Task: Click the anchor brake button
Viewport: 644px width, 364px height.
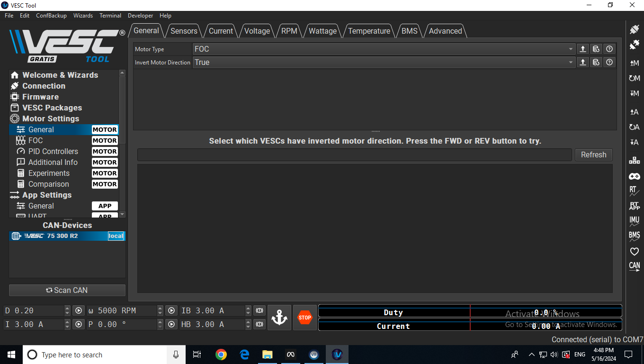Action: (x=279, y=318)
